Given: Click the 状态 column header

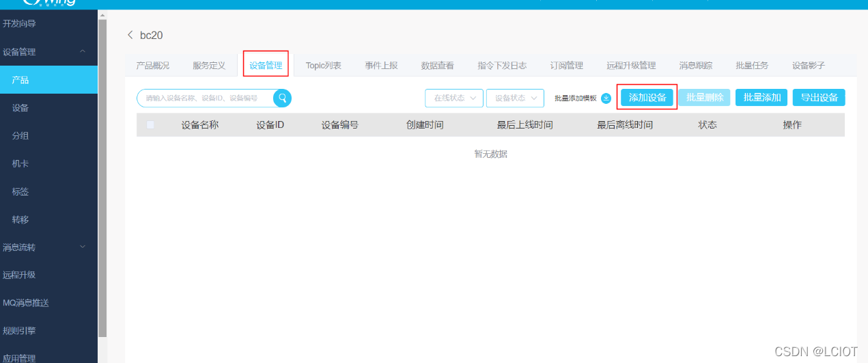Looking at the screenshot, I should [708, 125].
